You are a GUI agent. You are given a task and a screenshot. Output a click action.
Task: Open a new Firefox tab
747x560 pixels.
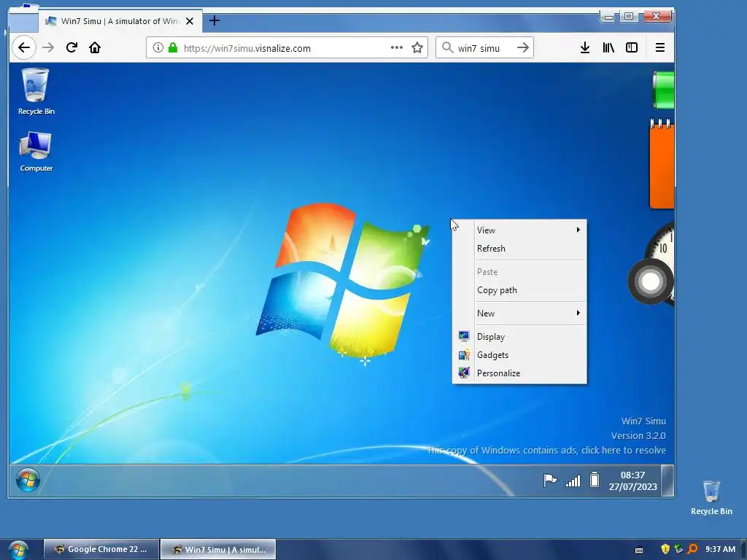tap(214, 20)
